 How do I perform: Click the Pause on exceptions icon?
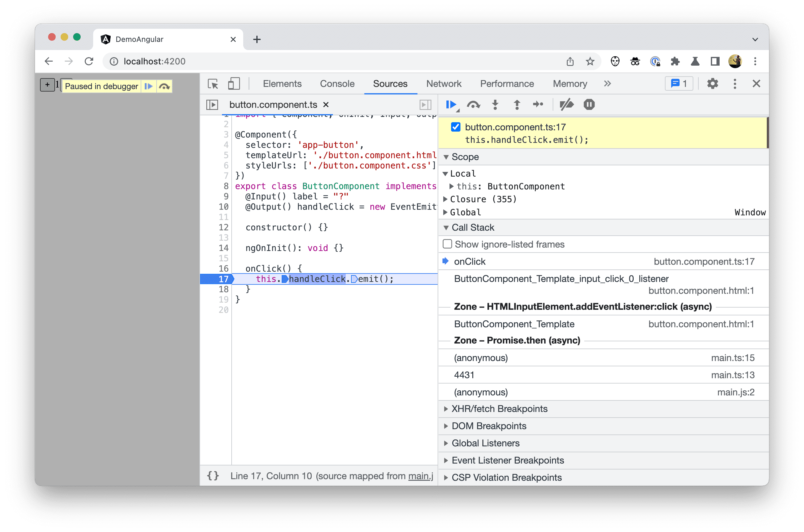[587, 105]
